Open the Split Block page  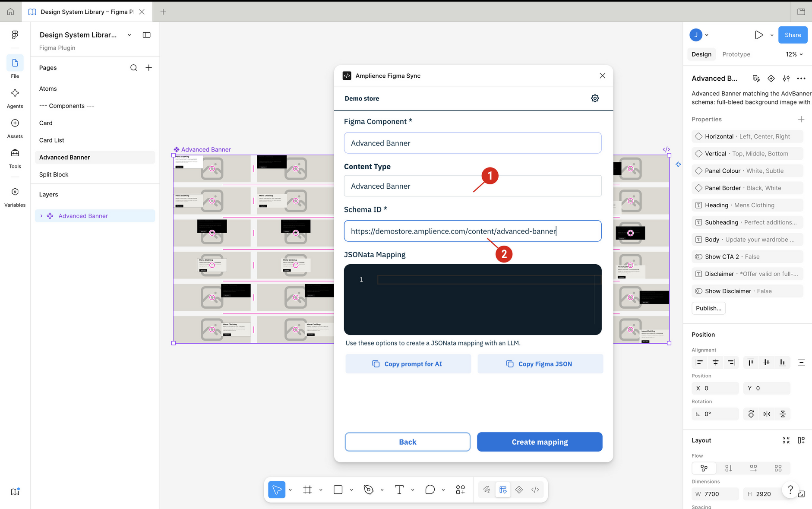95,174
